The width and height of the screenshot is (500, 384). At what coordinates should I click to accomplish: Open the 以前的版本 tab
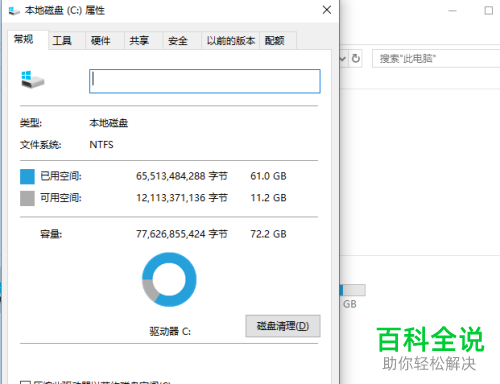(x=230, y=41)
